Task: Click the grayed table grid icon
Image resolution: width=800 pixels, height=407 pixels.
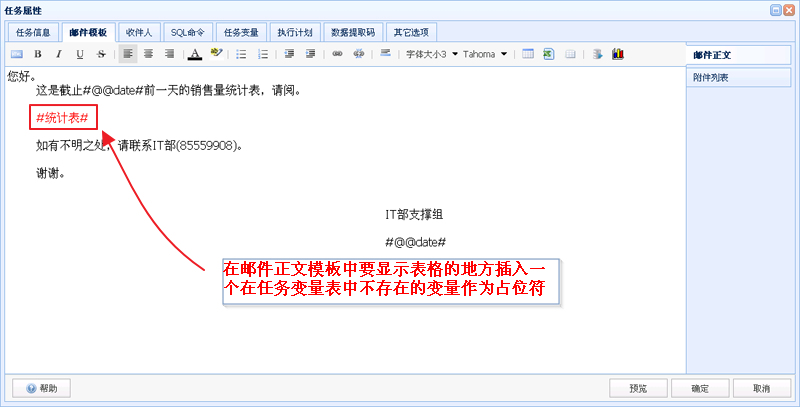Action: tap(570, 54)
